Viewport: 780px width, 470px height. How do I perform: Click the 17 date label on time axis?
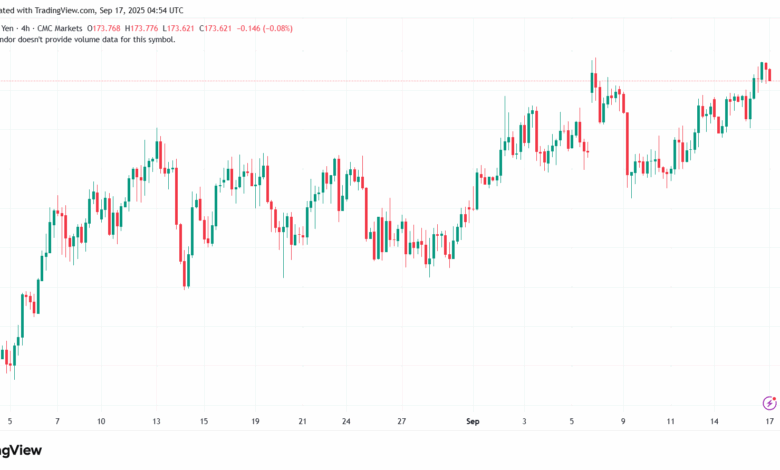(768, 422)
